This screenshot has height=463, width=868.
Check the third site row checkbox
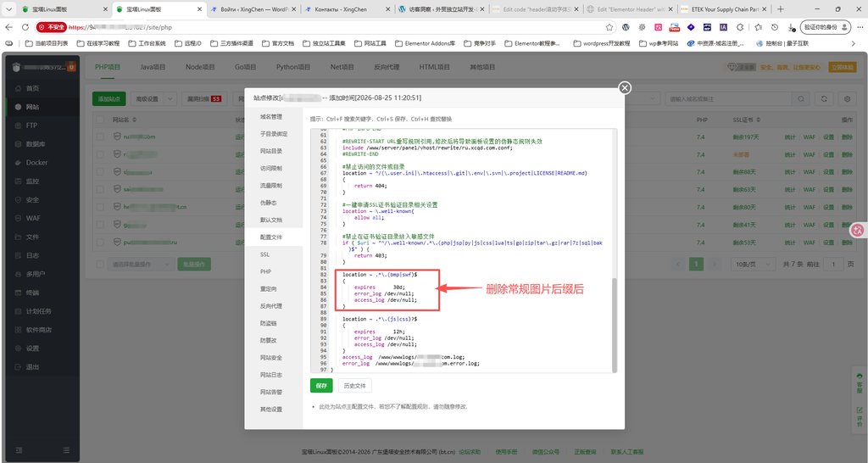point(100,171)
